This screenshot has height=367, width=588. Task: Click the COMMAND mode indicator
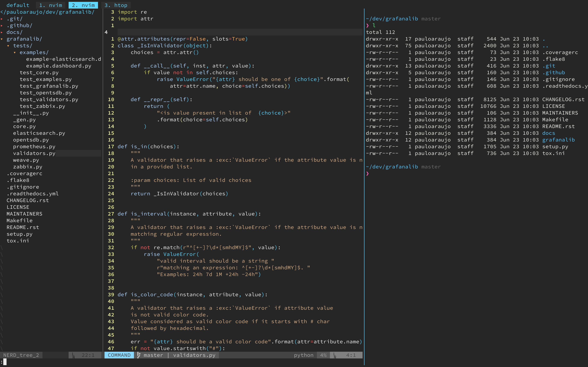(119, 355)
